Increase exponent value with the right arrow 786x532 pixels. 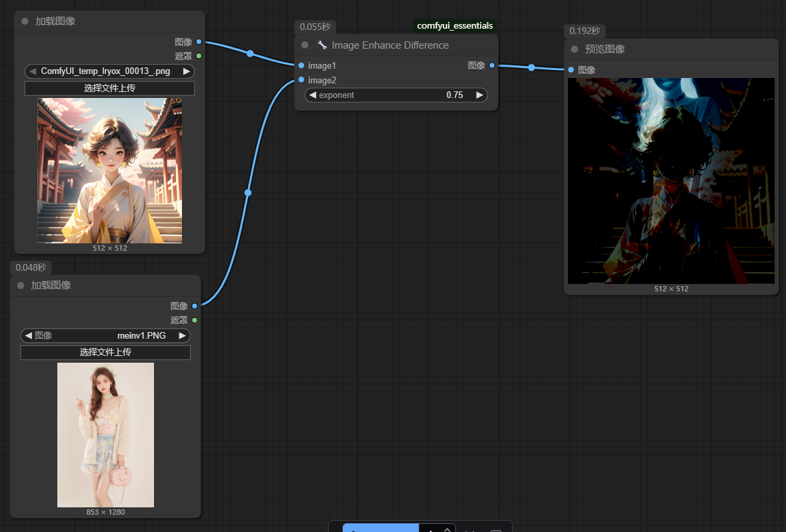click(479, 95)
